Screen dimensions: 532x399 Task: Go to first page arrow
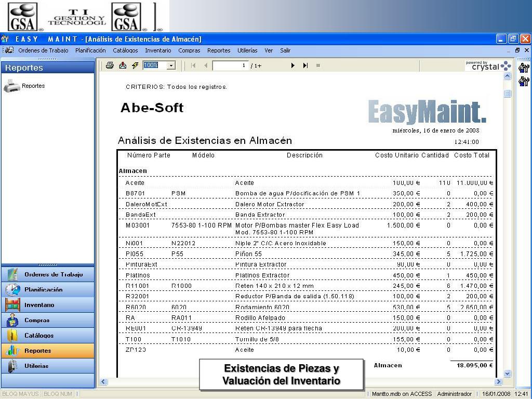193,65
